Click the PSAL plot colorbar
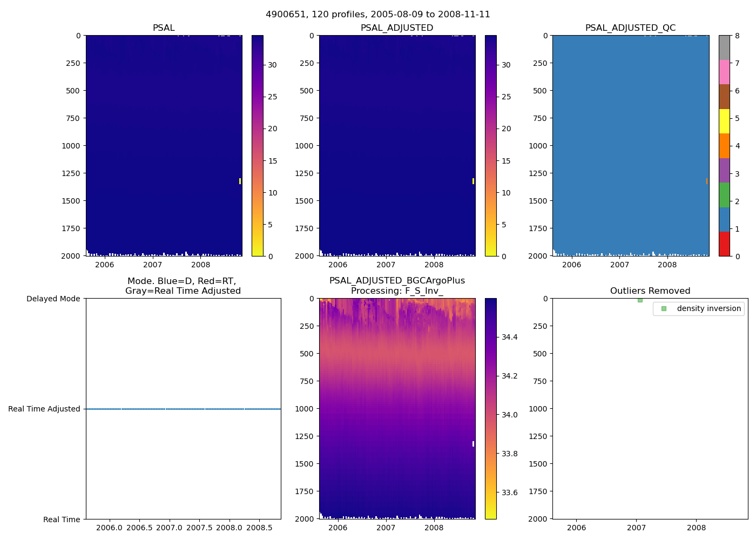 click(258, 146)
